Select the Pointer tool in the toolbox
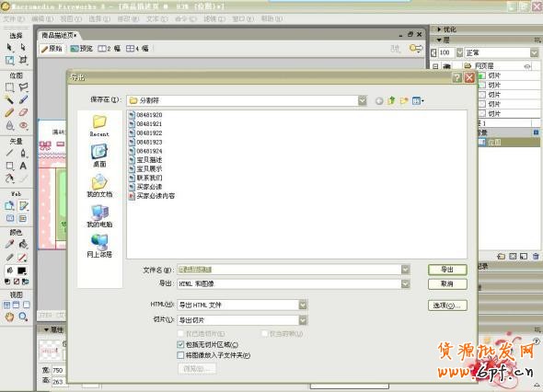The height and width of the screenshot is (392, 543). [9, 47]
